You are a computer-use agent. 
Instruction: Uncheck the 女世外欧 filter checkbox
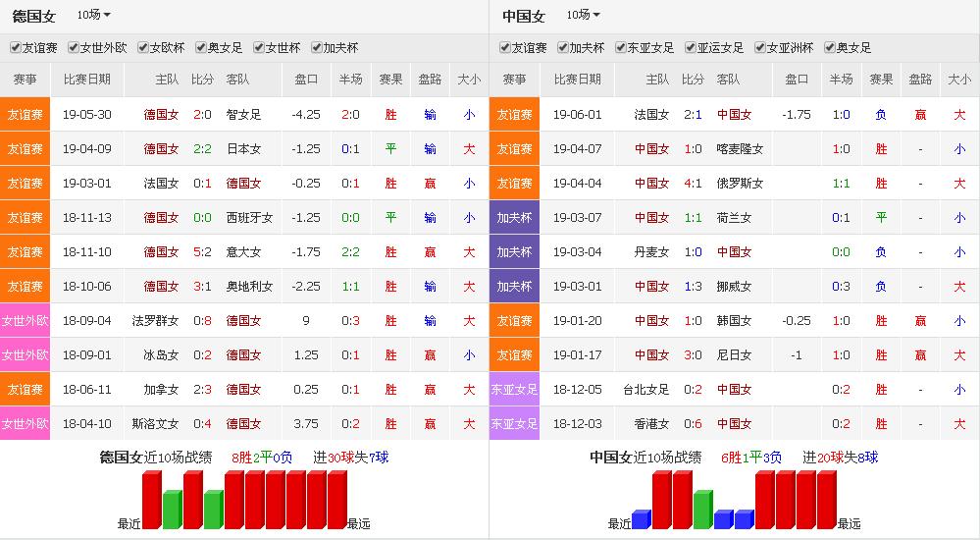pyautogui.click(x=73, y=48)
